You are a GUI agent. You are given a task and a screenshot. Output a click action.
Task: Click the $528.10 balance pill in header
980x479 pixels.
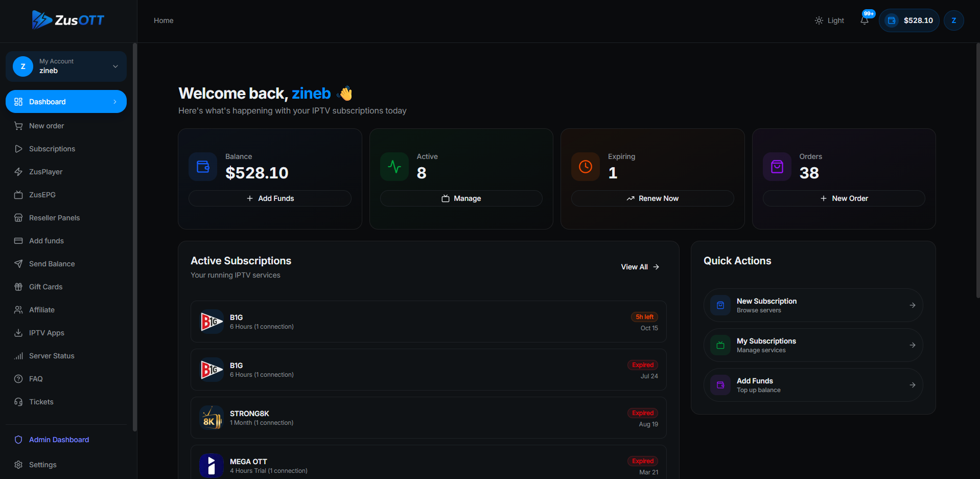[909, 20]
